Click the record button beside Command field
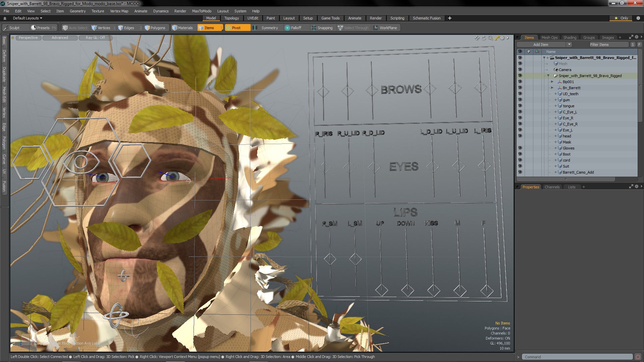 [x=638, y=357]
